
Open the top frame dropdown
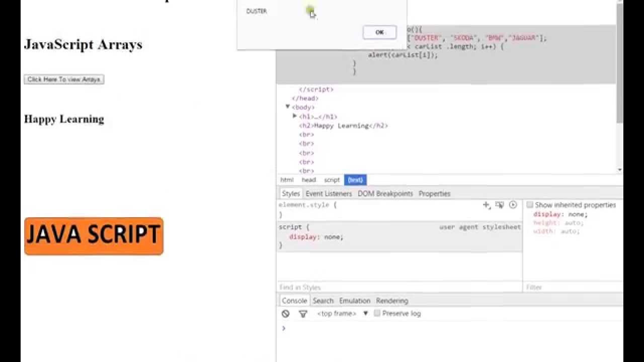coord(343,313)
